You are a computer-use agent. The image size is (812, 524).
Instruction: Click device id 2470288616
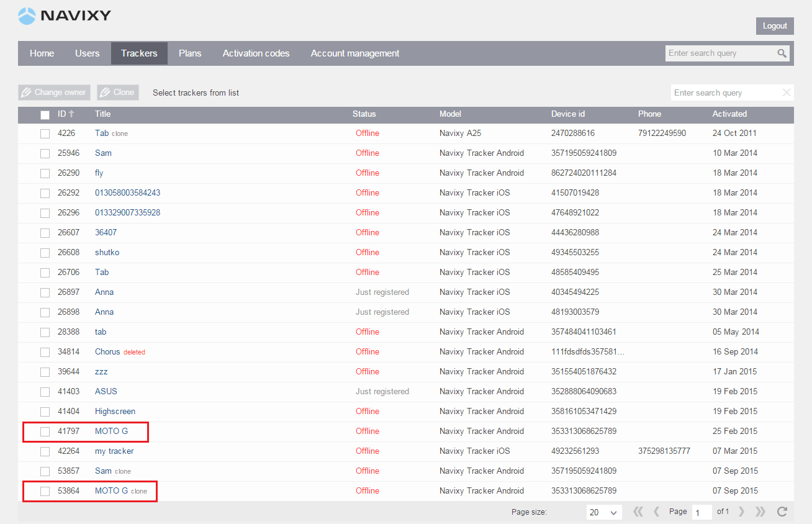[x=573, y=133]
